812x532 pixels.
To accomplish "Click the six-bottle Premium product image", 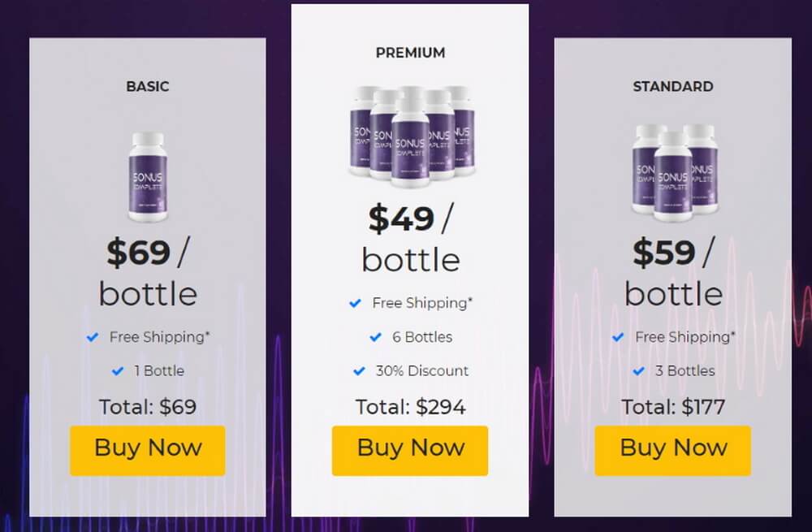I will [x=411, y=136].
